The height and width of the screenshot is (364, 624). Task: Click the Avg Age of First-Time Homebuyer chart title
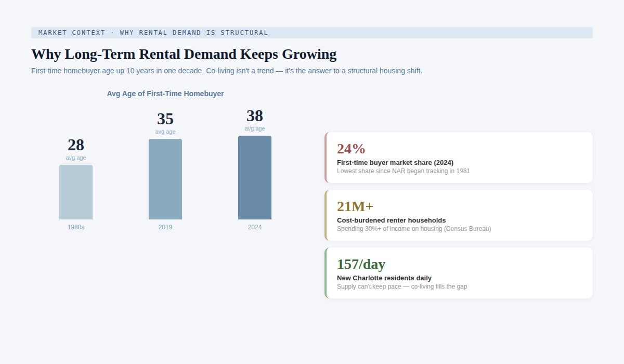pos(165,94)
